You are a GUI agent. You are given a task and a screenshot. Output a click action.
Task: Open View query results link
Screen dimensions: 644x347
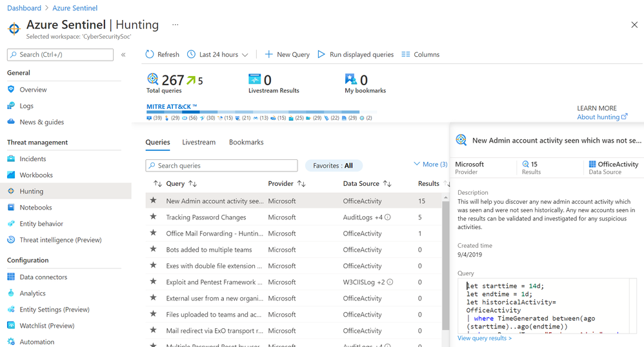coord(485,338)
